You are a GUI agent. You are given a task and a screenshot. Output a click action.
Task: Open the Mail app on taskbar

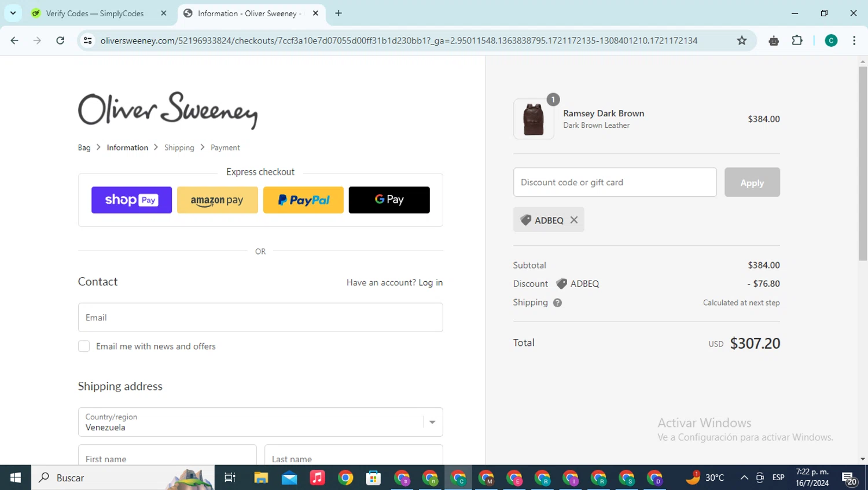pos(289,477)
